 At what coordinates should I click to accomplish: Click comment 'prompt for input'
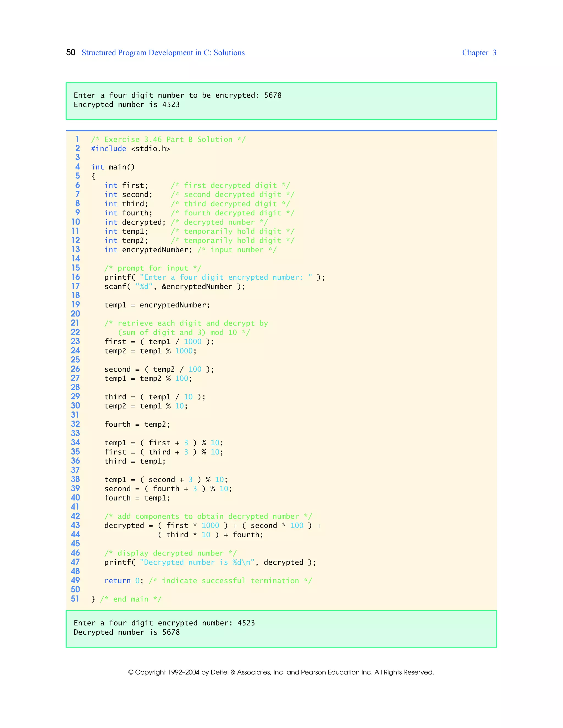(x=153, y=268)
